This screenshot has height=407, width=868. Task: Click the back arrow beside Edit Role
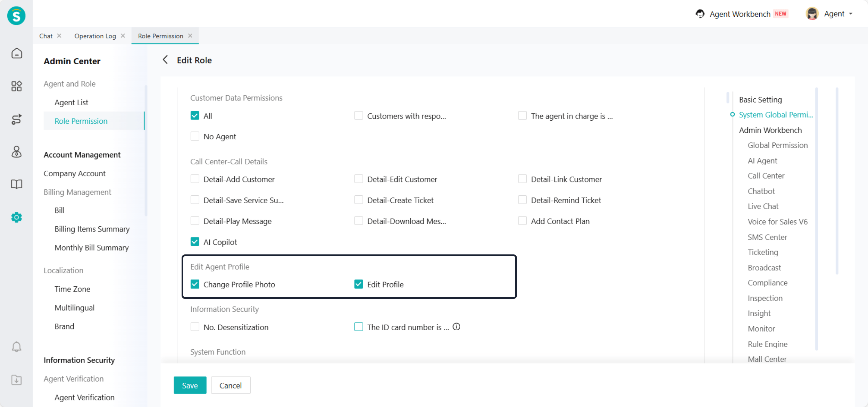point(165,60)
